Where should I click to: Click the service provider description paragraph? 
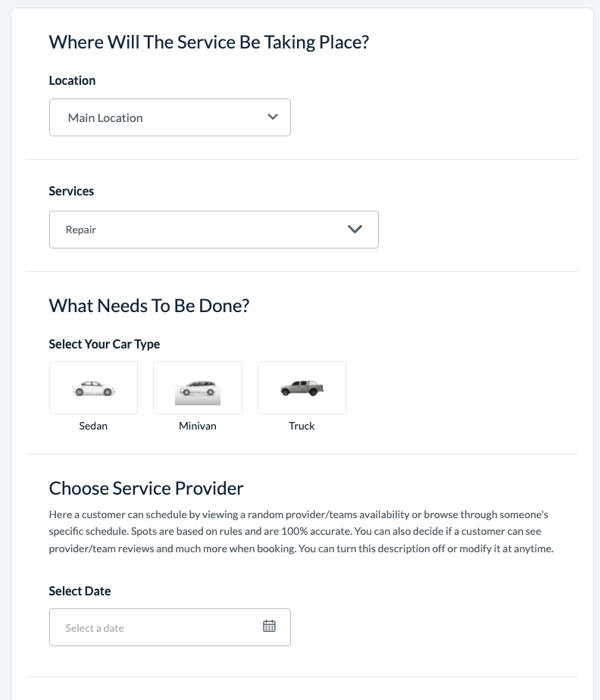click(301, 531)
